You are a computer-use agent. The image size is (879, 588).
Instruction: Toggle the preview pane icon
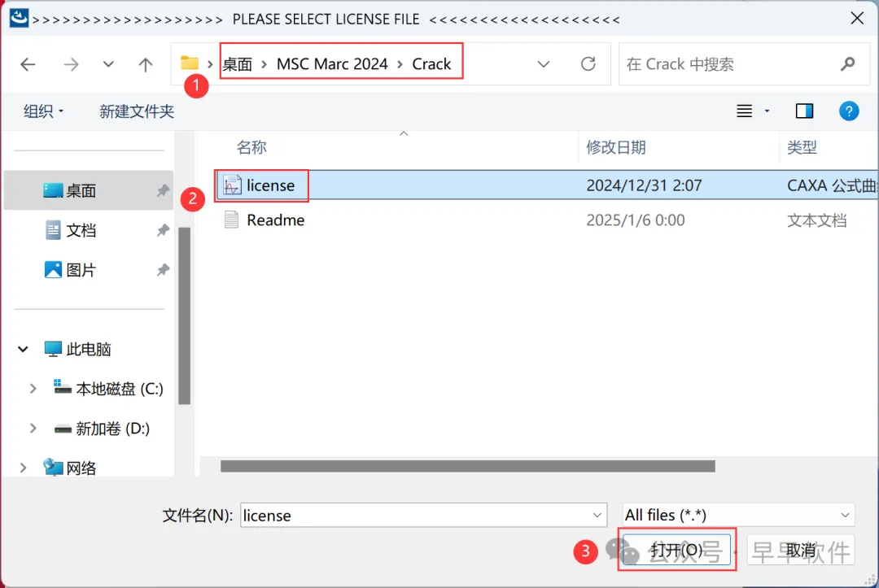click(804, 111)
